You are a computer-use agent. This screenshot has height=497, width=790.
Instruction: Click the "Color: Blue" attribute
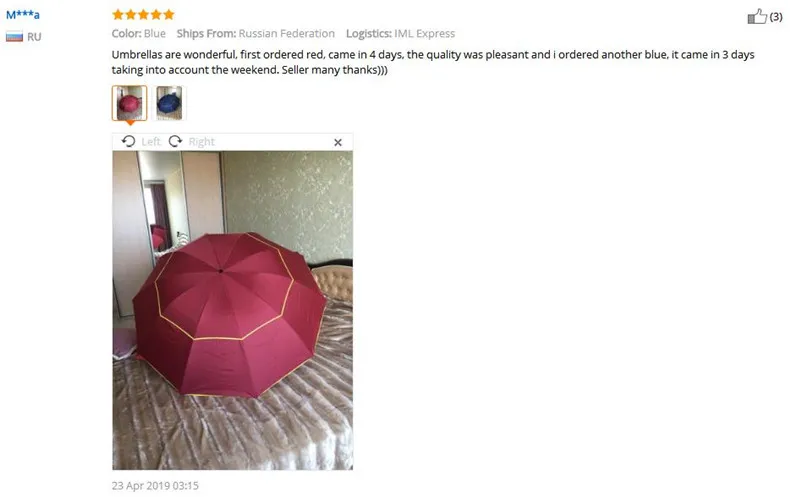point(139,34)
